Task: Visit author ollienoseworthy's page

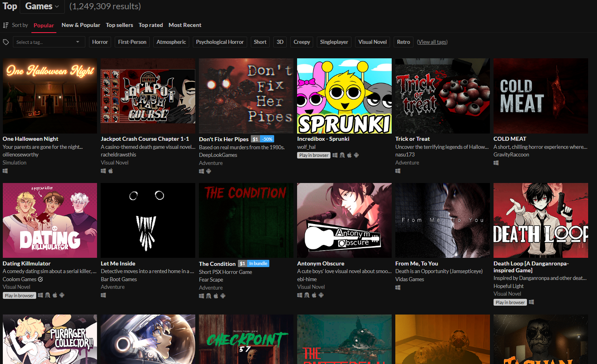Action: tap(21, 154)
